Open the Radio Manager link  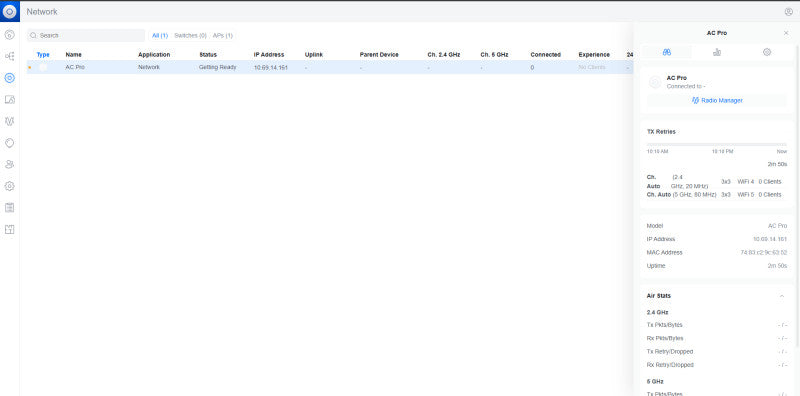717,101
